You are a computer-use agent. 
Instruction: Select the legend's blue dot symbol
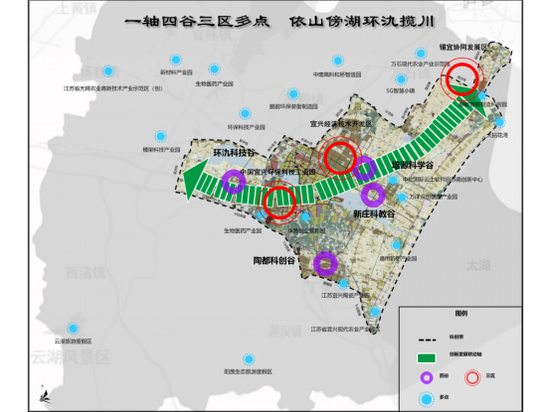coord(427,399)
